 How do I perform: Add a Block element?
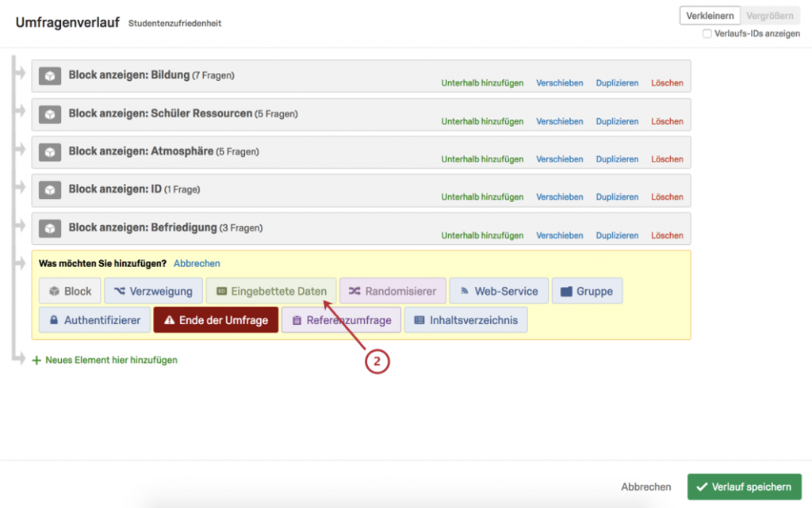tap(70, 291)
